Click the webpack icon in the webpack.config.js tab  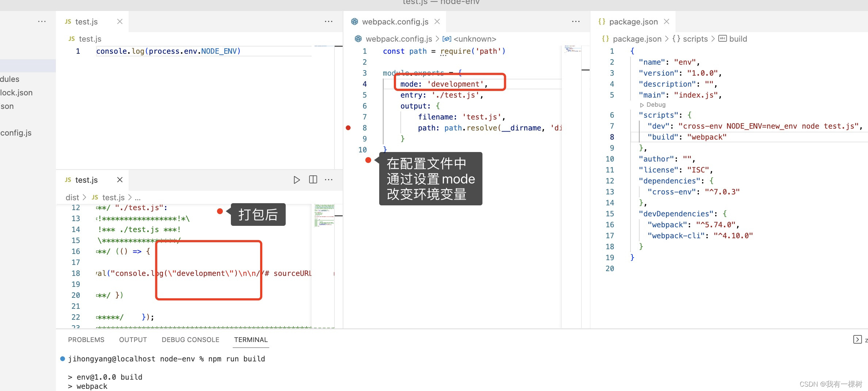(354, 22)
